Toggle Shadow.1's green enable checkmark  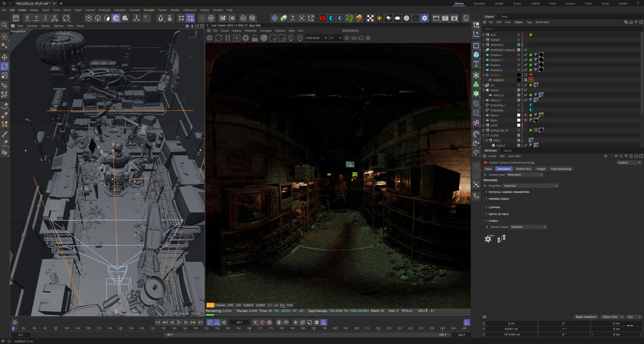coord(526,60)
